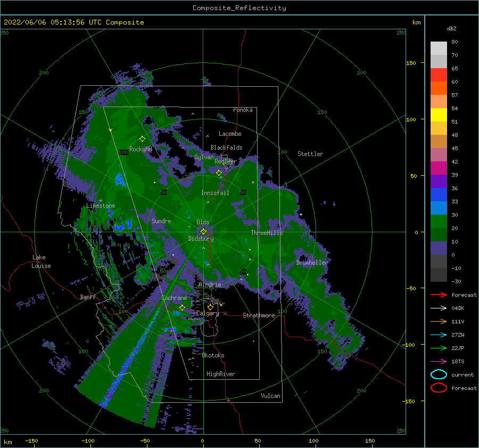
Task: Select the white 04DK arrow icon
Action: click(439, 308)
